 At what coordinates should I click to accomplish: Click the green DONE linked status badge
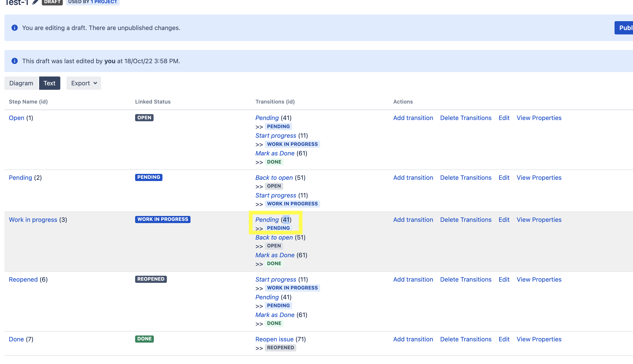pos(144,339)
